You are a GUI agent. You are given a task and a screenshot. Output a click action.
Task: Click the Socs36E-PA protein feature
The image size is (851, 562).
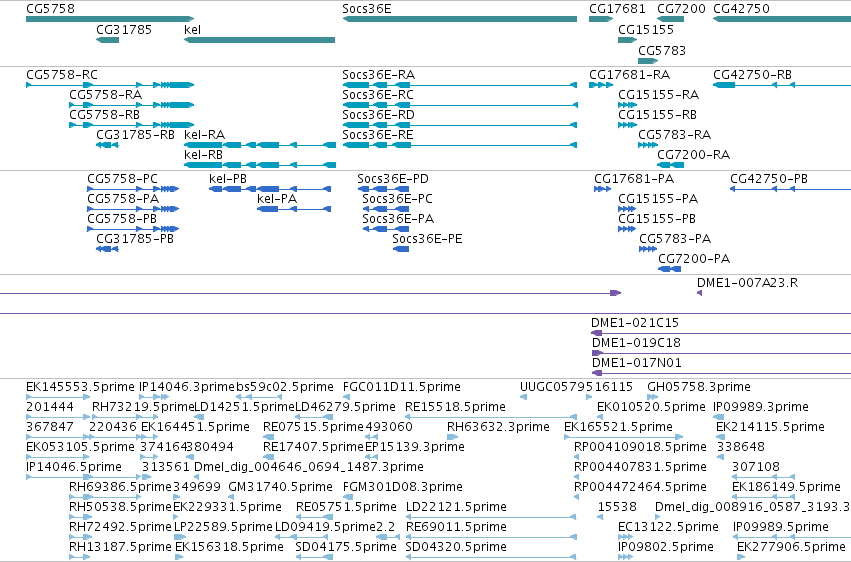pos(386,229)
